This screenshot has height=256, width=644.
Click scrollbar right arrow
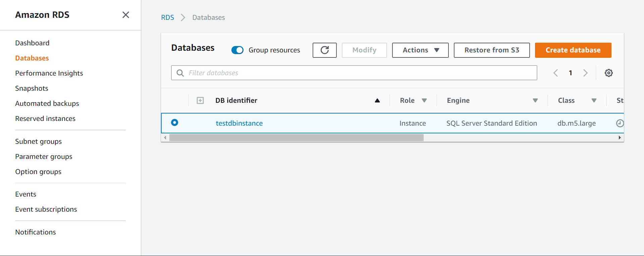point(620,138)
